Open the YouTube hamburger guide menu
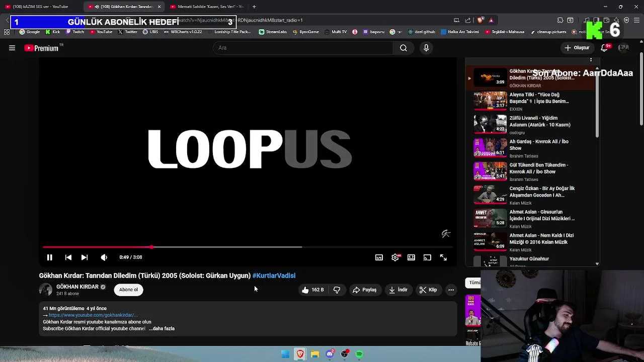This screenshot has width=644, height=362. 12,48
